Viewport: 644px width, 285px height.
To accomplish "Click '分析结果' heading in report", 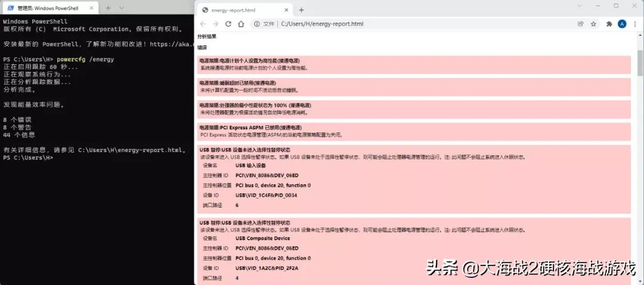I will (206, 36).
